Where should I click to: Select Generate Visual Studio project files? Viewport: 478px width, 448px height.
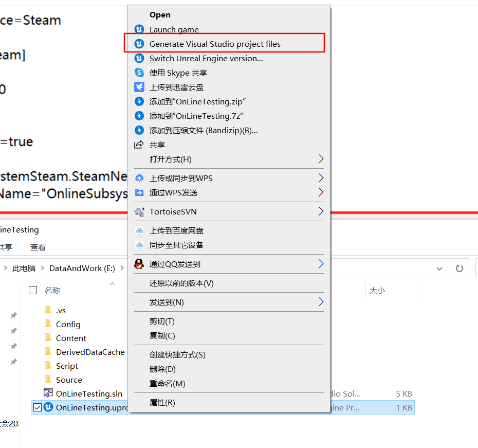click(x=215, y=44)
